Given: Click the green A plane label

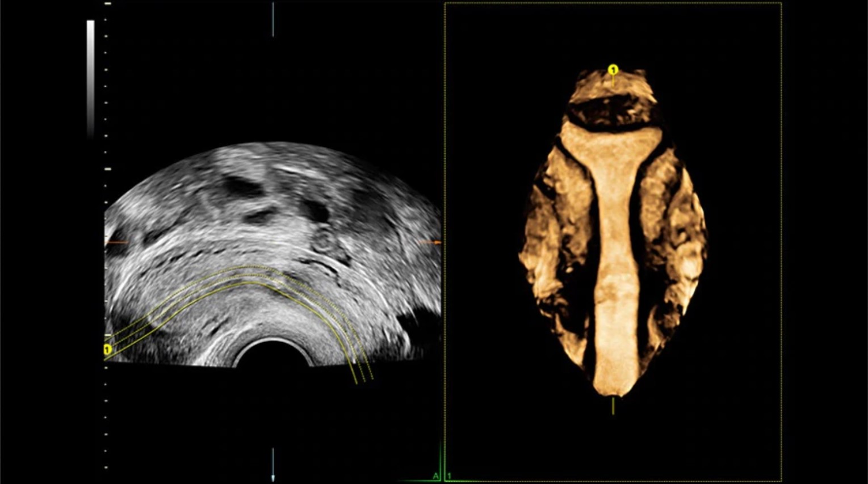Looking at the screenshot, I should click(x=435, y=476).
